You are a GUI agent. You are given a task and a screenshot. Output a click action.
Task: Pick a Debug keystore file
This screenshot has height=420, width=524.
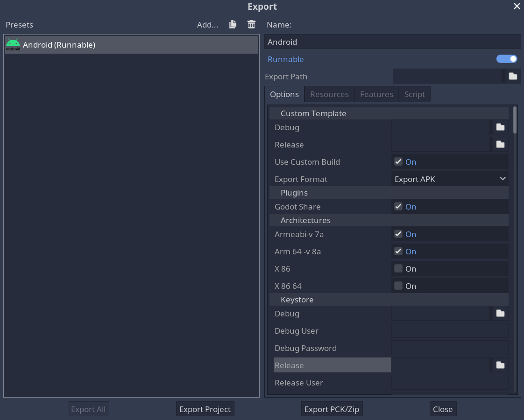tap(499, 313)
